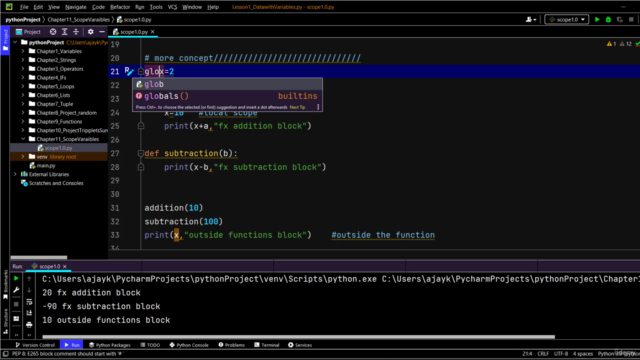Screen dimensions: 640x360
Task: Click Select Opened File target icon in Project panel
Action: (53, 31)
